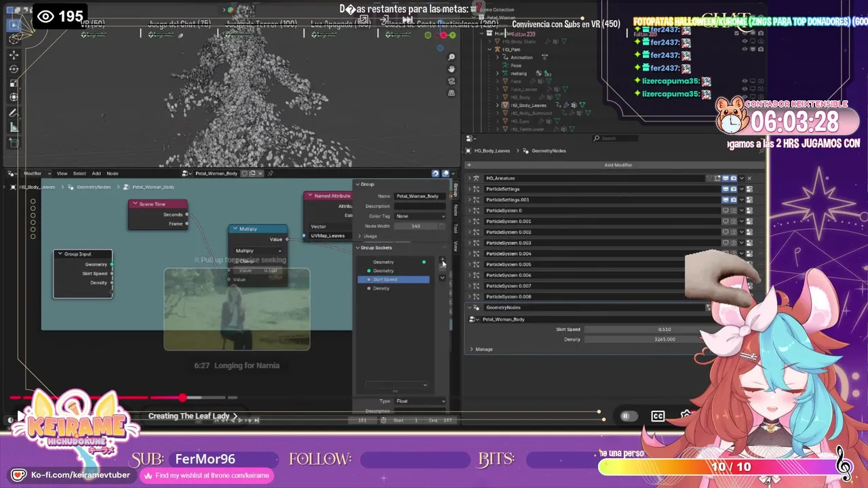Open the Color Tag dropdown

pos(420,216)
